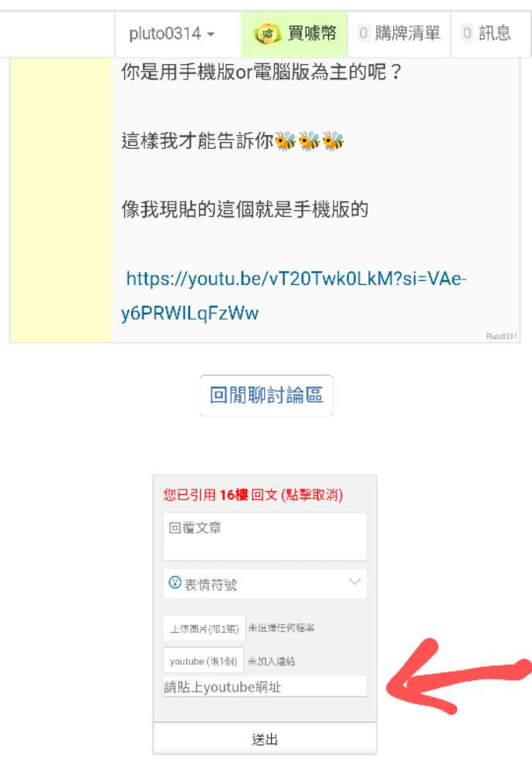Viewport: 532px width, 772px height.
Task: Click the Pluto0314 signature in post corner
Action: point(501,337)
